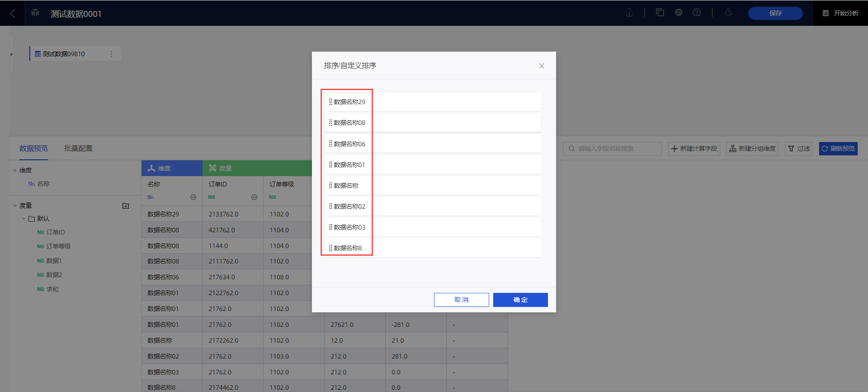Viewport: 868px width, 392px height.
Task: Switch to the 批量配置 tab
Action: 78,148
